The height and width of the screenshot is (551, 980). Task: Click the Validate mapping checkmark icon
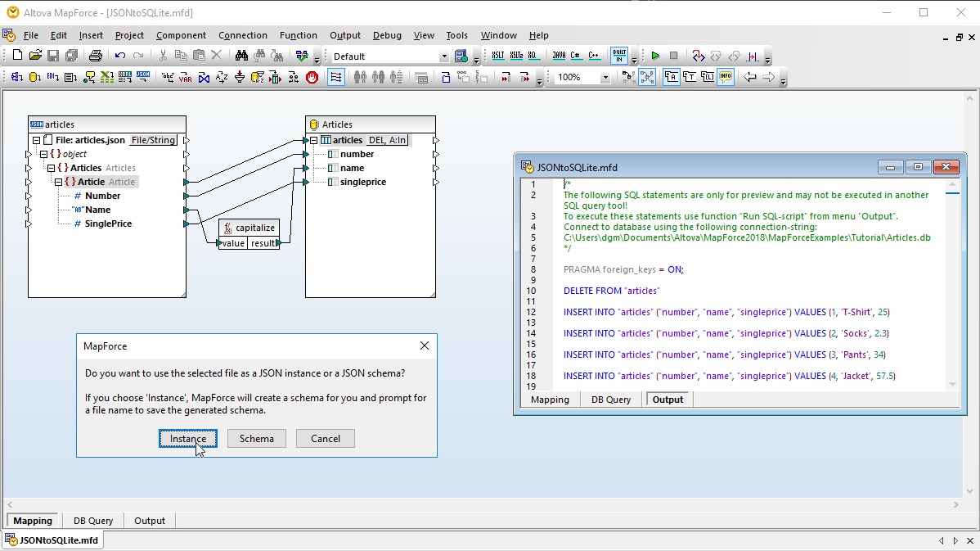coord(302,56)
